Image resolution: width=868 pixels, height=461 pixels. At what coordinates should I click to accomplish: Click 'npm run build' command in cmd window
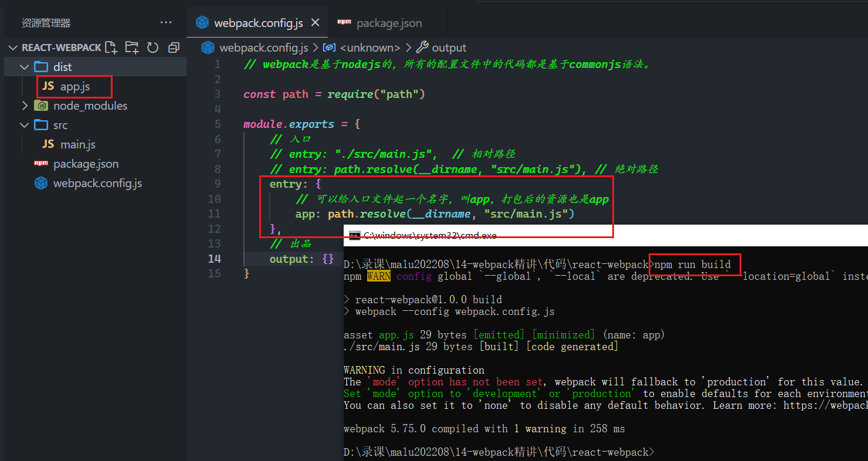[x=693, y=265]
